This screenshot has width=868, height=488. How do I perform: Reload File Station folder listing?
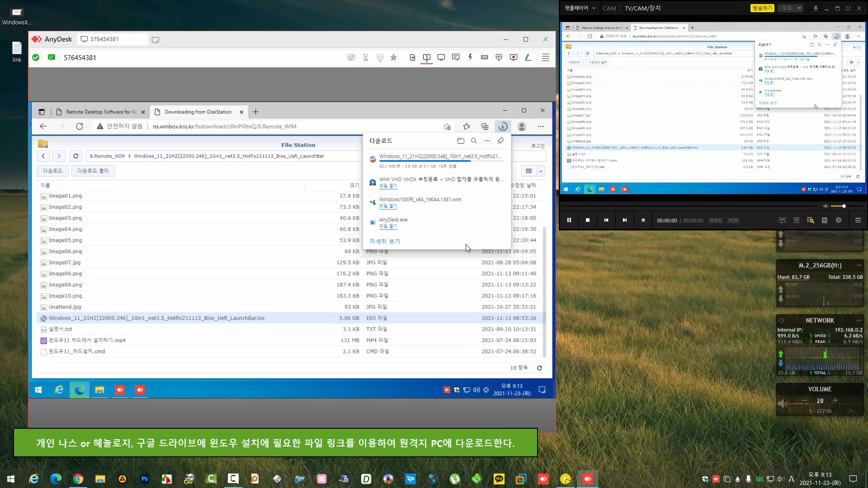76,156
